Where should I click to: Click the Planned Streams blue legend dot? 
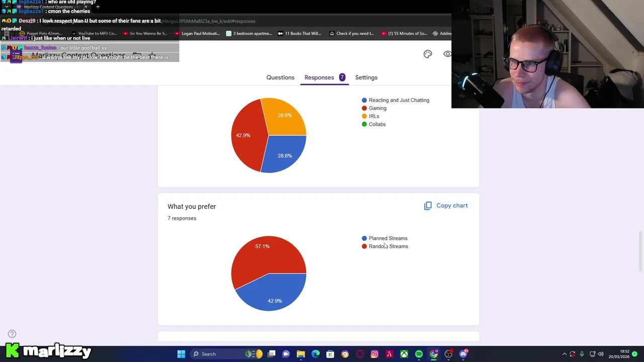point(364,238)
